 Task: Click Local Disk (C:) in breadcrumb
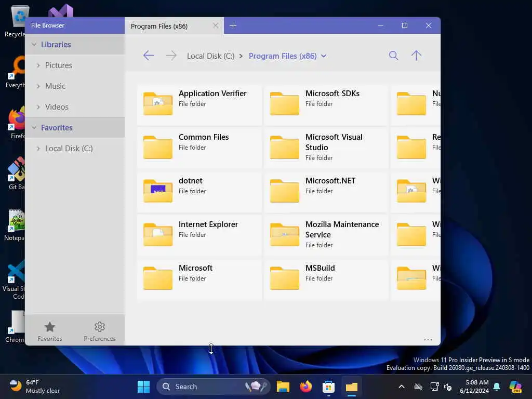tap(211, 56)
